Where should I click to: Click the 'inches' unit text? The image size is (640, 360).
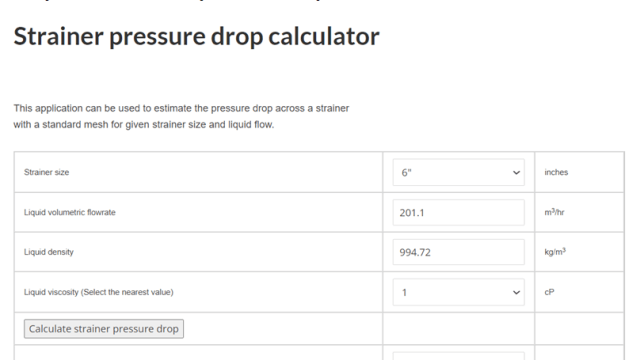pos(556,172)
